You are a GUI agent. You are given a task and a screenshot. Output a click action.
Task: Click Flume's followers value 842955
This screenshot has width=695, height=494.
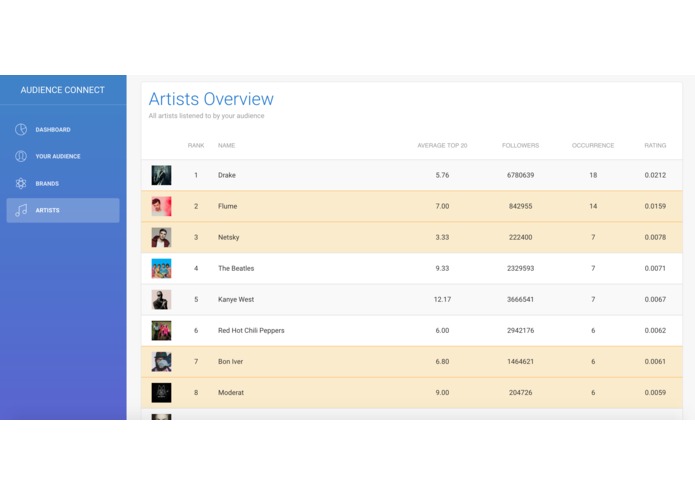pos(520,206)
